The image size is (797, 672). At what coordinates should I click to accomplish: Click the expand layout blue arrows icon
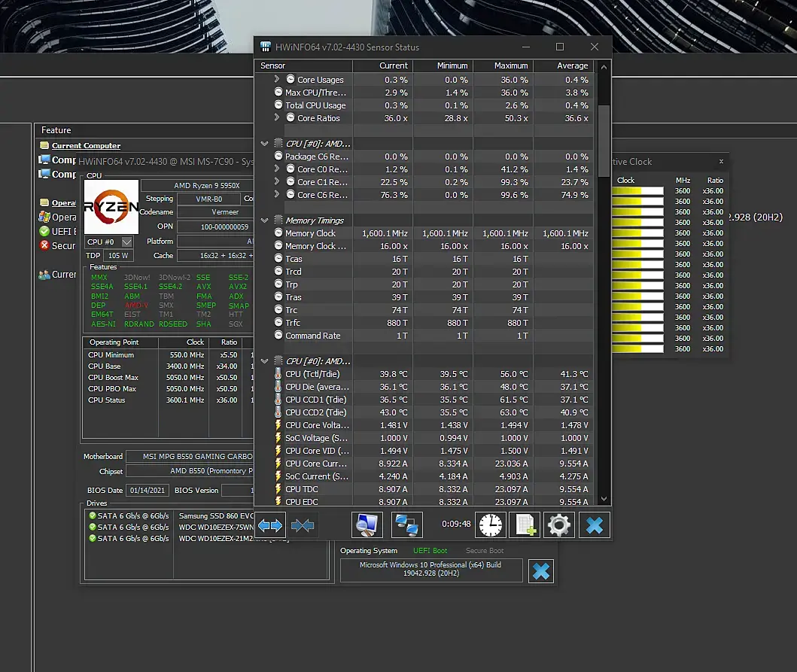coord(270,525)
